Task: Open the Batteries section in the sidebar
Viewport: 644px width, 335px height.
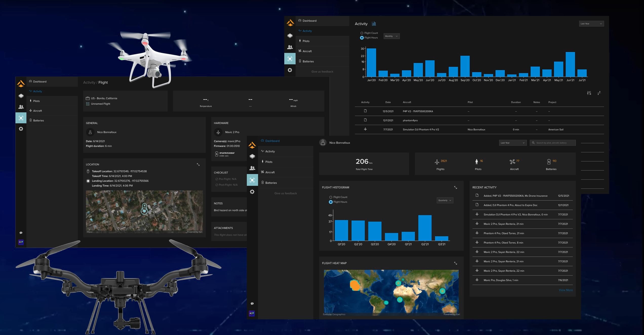Action: (271, 183)
